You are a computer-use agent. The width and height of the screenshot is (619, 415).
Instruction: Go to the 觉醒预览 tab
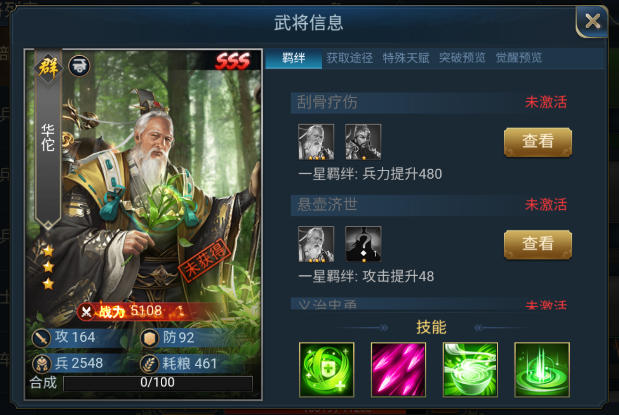pos(519,58)
